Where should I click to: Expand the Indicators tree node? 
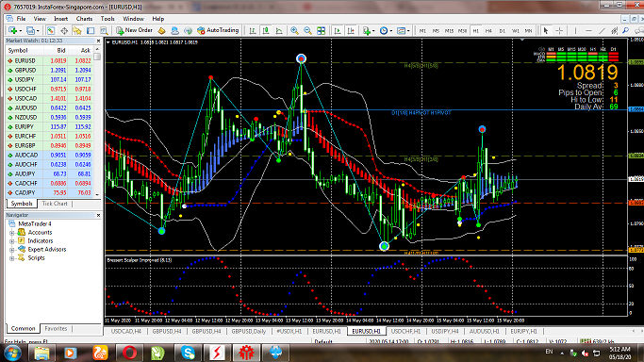[x=12, y=241]
